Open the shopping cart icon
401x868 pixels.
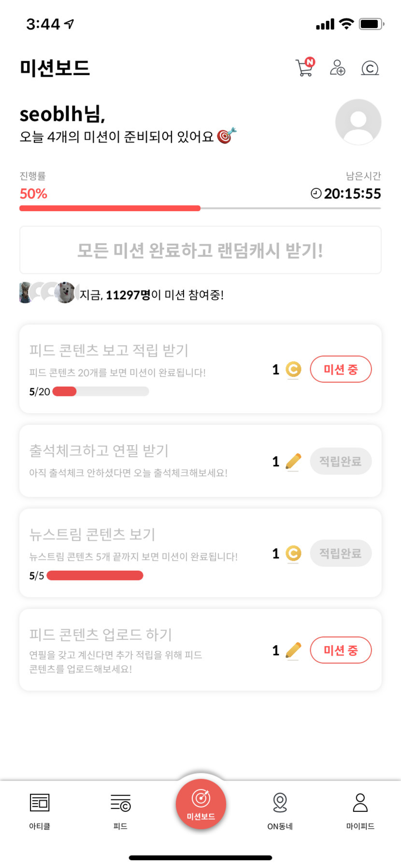[304, 68]
